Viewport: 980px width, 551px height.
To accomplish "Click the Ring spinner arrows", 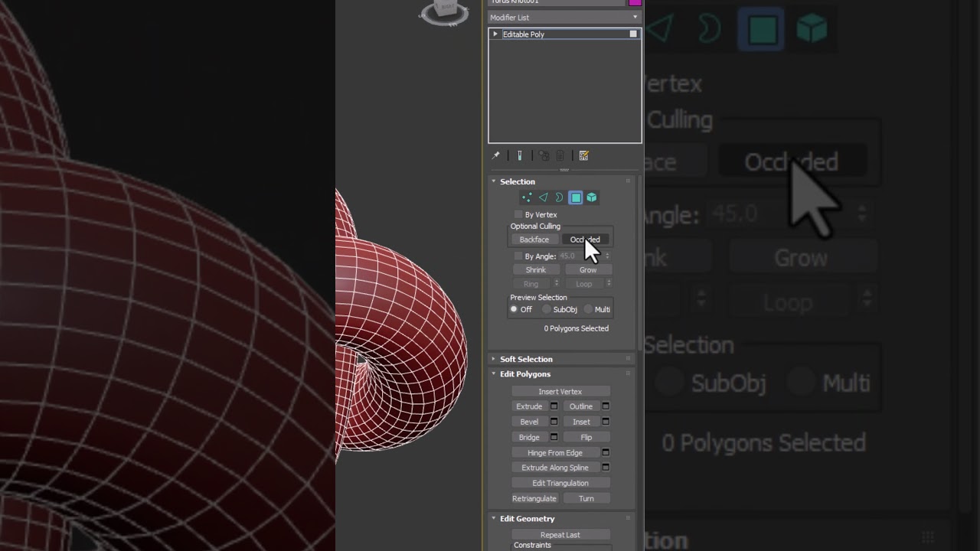I will tap(557, 284).
